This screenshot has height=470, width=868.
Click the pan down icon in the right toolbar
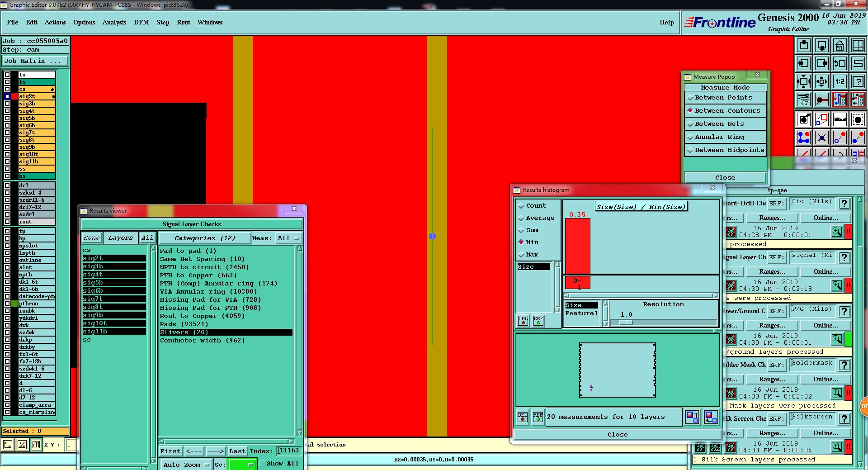[822, 45]
